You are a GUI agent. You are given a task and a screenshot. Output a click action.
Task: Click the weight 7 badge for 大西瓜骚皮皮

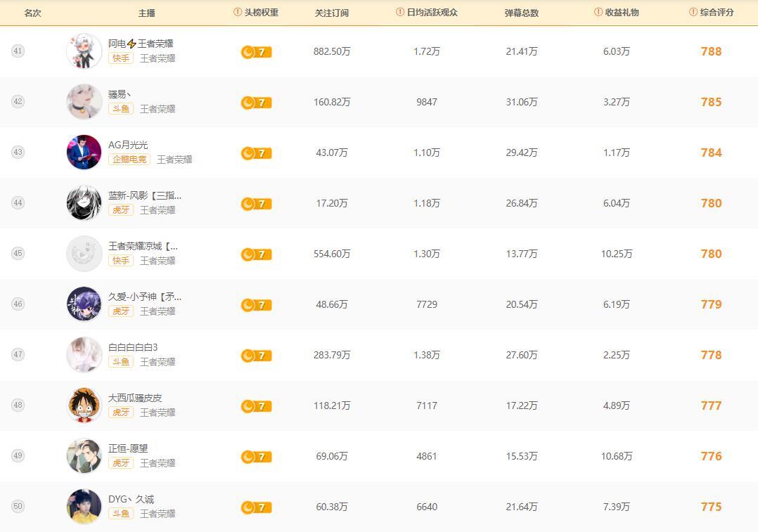point(256,406)
